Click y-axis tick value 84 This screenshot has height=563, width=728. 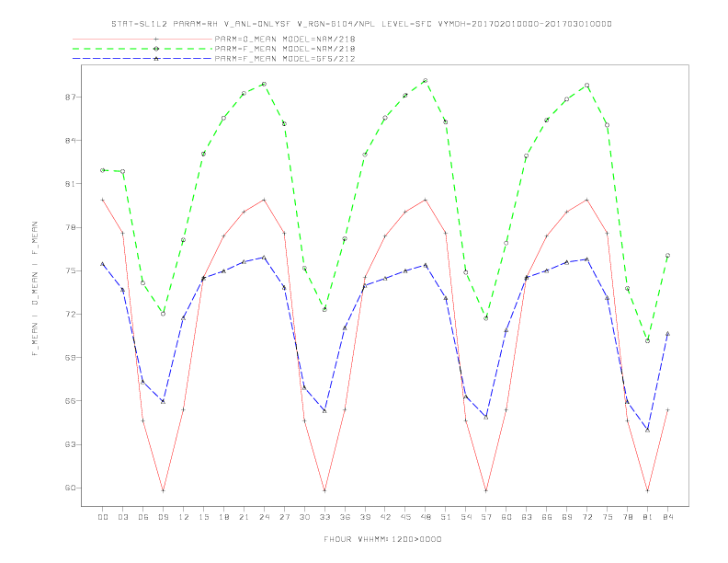click(x=71, y=140)
